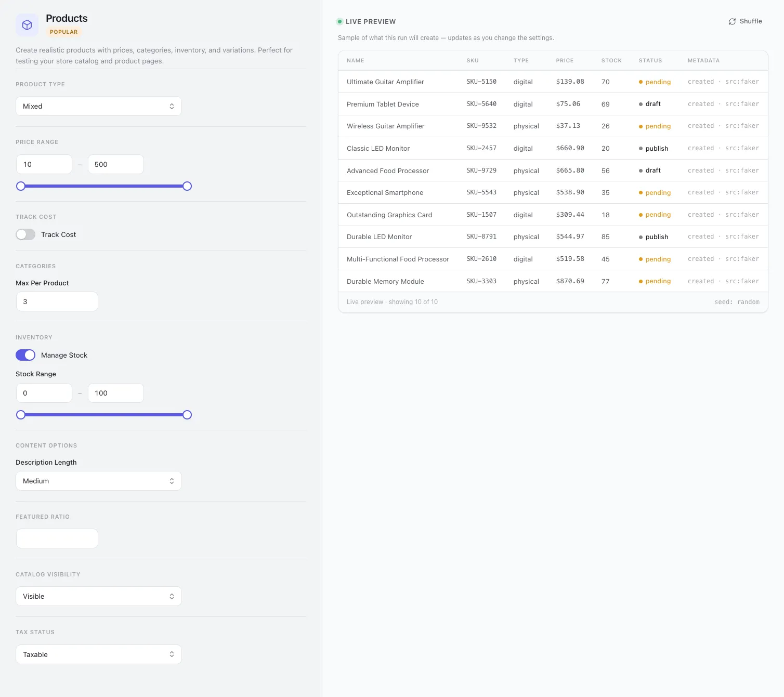
Task: Click the STATUS column header
Action: coord(650,61)
